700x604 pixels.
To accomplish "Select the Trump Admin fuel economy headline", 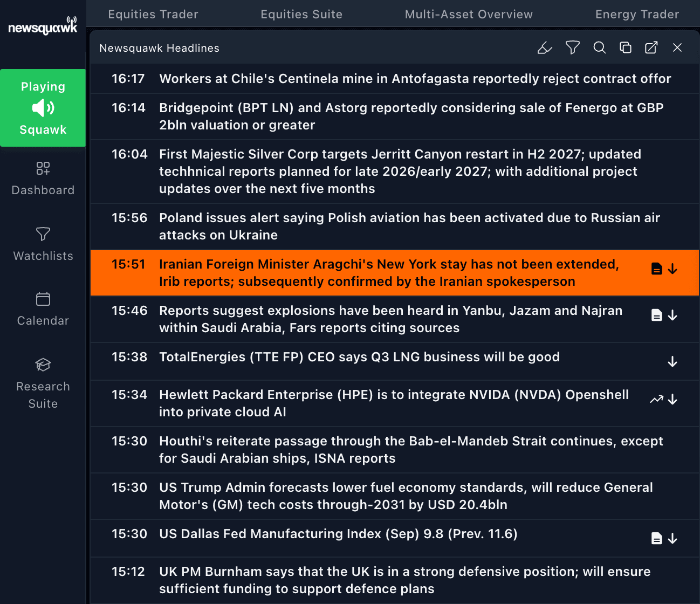I will click(x=395, y=496).
